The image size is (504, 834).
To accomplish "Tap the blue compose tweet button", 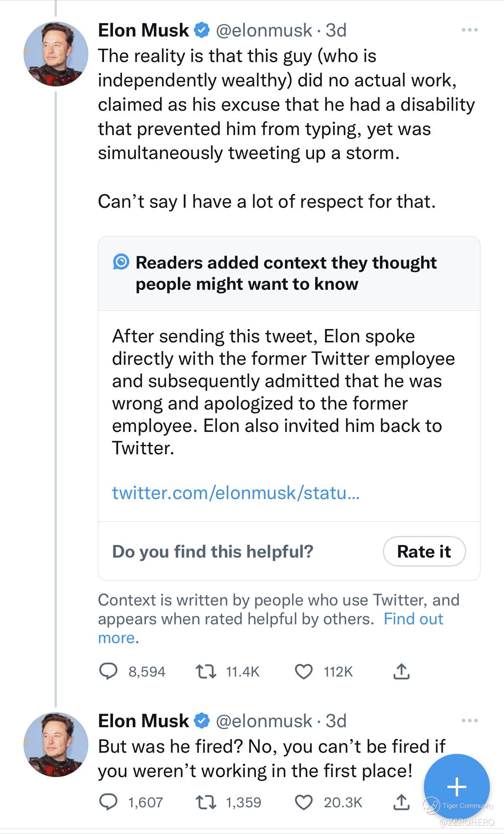I will pos(457,786).
